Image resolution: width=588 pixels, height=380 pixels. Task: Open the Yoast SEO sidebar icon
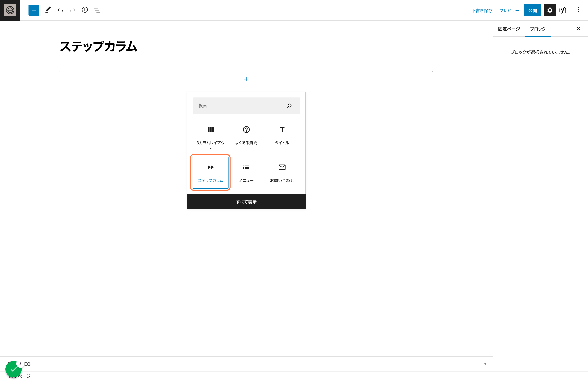pos(562,10)
